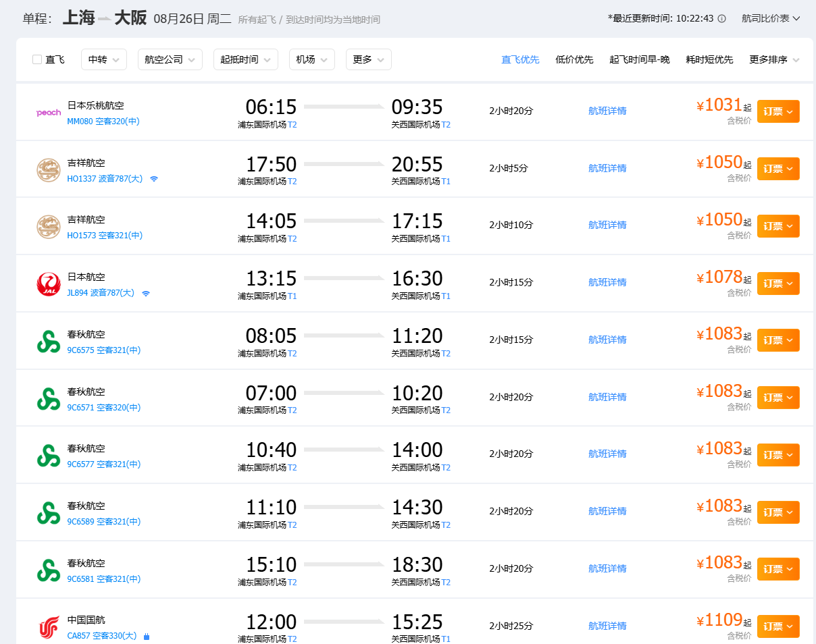Open the 航司比价表 airline price comparison

(x=771, y=18)
